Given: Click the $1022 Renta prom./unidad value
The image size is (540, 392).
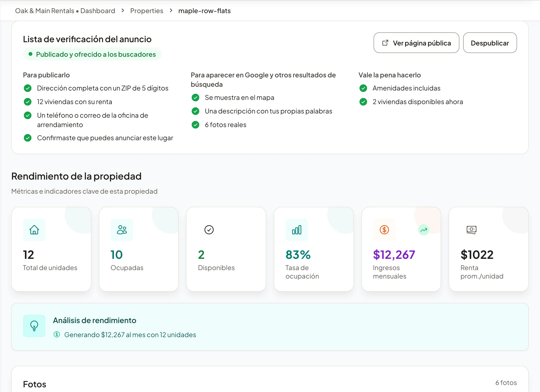Looking at the screenshot, I should coord(477,255).
